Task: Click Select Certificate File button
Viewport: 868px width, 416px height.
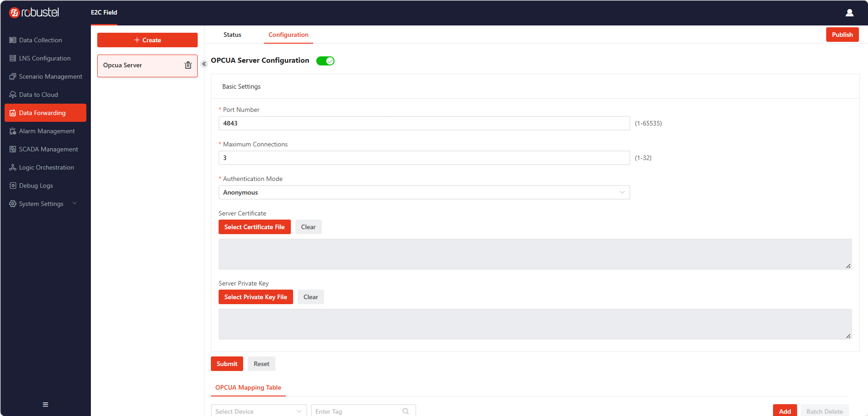Action: coord(254,227)
